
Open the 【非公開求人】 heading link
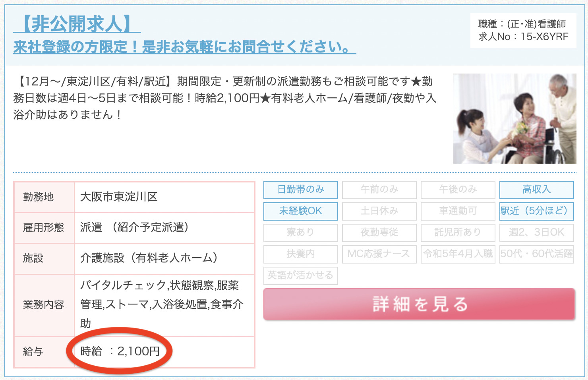coord(77,24)
